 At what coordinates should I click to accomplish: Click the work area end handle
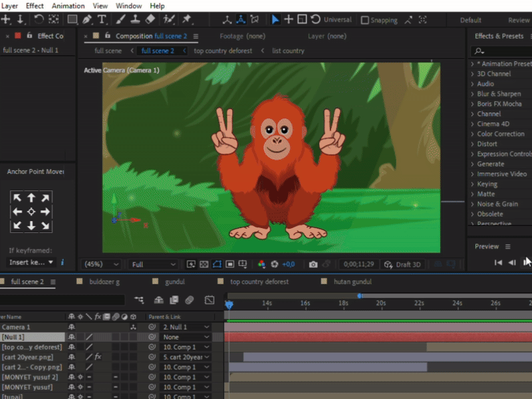[x=360, y=296]
